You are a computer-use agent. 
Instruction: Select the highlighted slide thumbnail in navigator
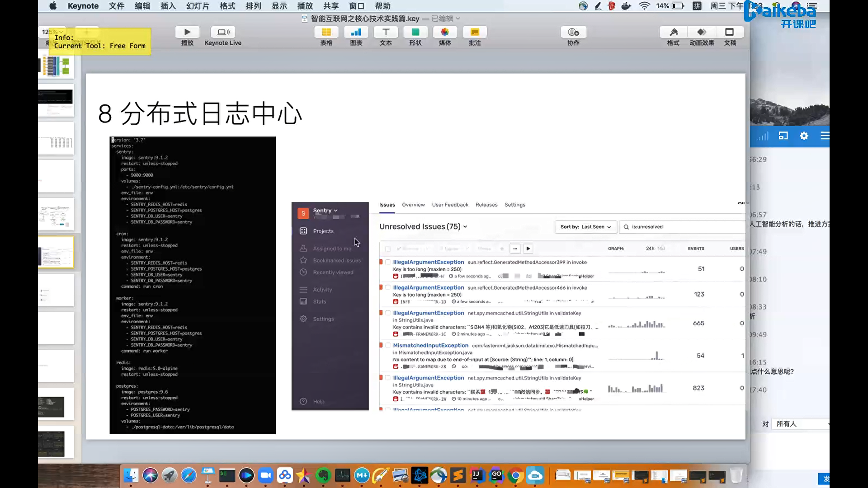tap(56, 252)
